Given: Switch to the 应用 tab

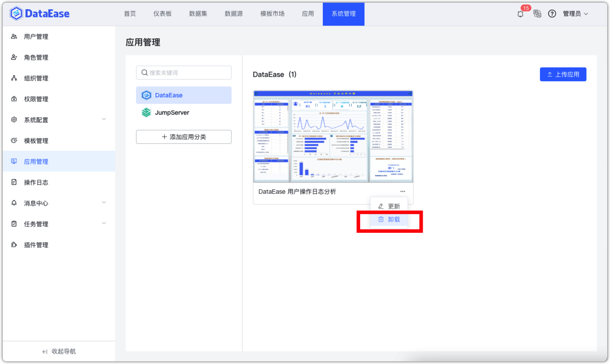Looking at the screenshot, I should pos(308,13).
